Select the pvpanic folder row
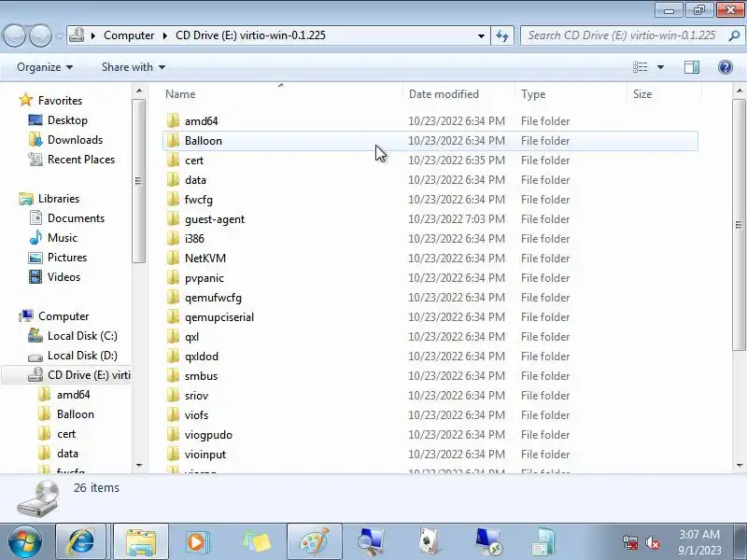The image size is (747, 560). pos(430,277)
